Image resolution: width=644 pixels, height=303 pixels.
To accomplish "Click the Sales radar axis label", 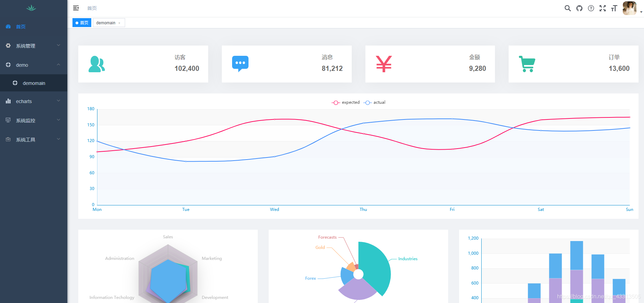I will tap(168, 237).
